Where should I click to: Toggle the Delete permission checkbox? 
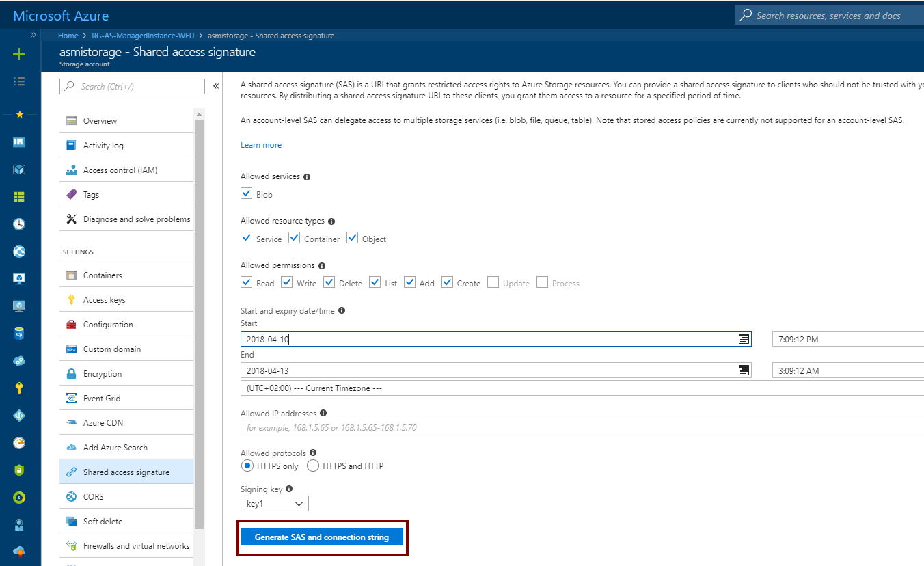click(329, 282)
